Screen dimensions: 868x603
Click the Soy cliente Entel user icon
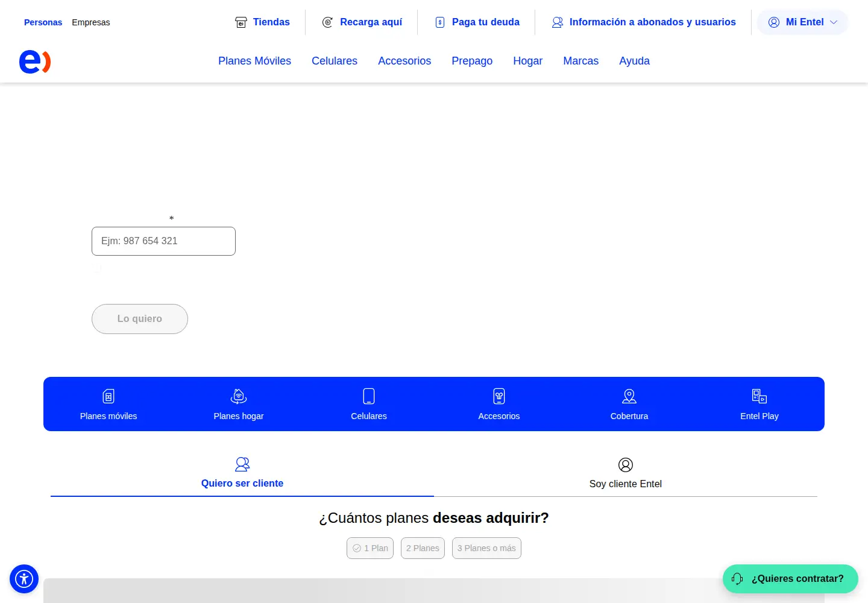pyautogui.click(x=626, y=465)
